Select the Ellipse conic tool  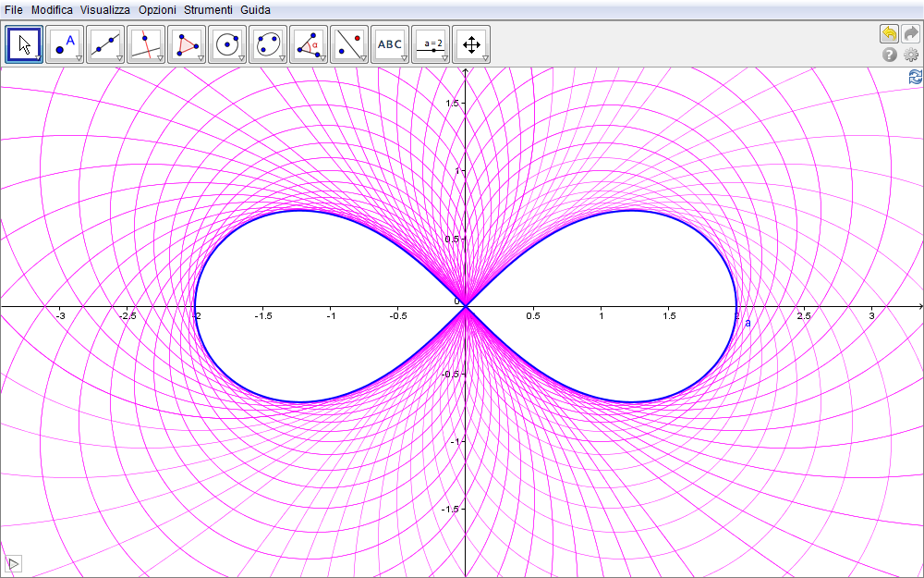click(268, 43)
